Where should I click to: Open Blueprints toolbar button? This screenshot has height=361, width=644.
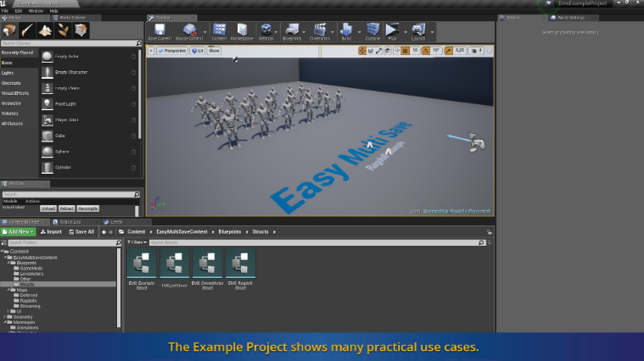(x=292, y=32)
